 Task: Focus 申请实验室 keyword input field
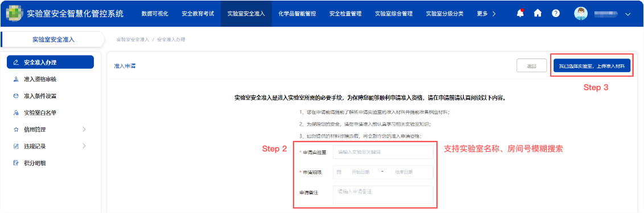tap(383, 152)
